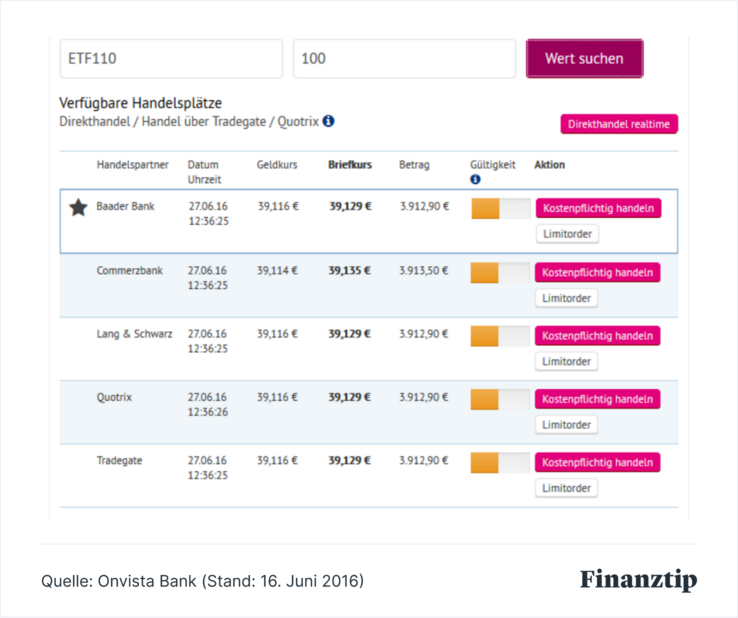Click the Tradegate validity progress bar
This screenshot has width=738, height=618.
pyautogui.click(x=500, y=463)
